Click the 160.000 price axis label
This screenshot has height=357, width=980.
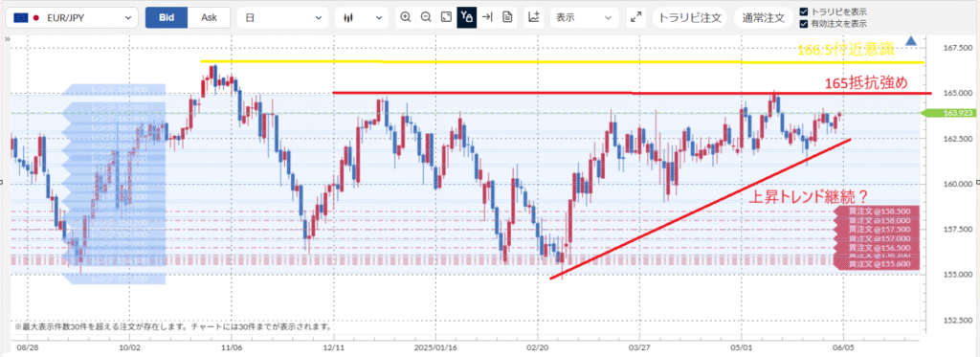click(x=959, y=185)
